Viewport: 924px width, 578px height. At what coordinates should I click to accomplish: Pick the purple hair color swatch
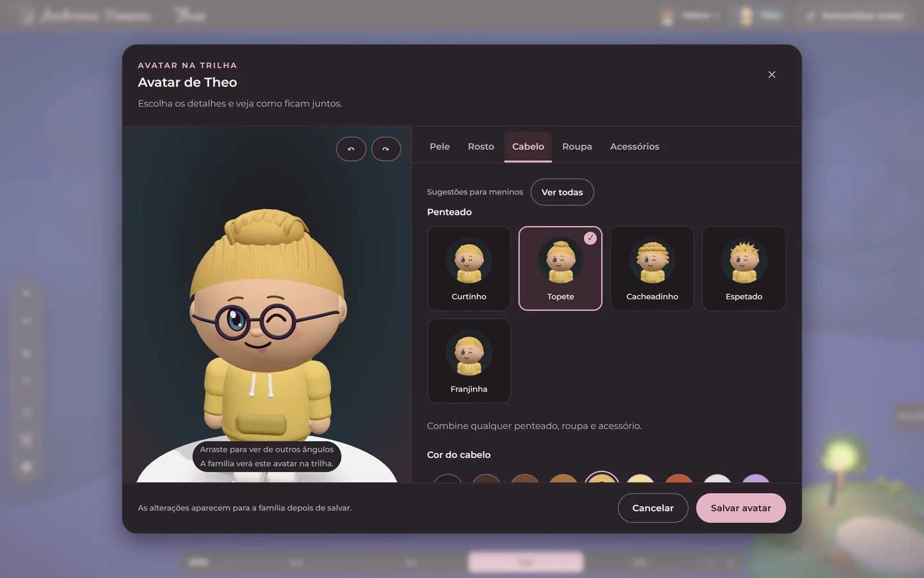[x=756, y=478]
